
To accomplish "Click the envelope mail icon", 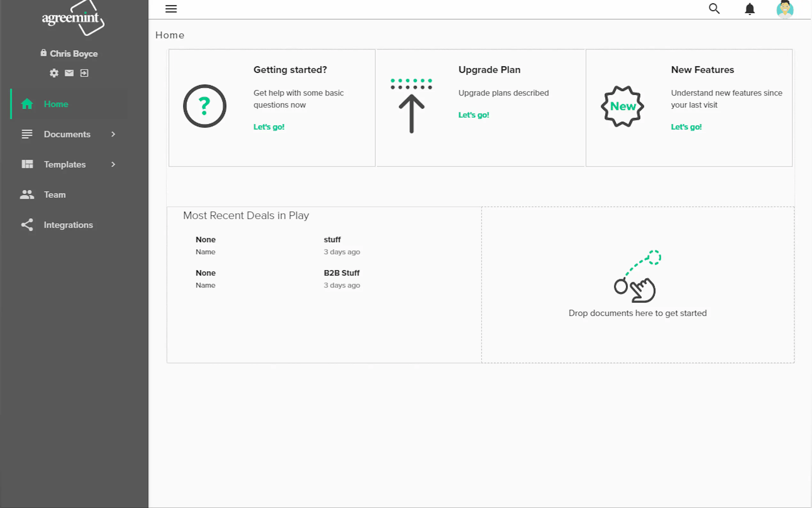I will click(x=69, y=73).
